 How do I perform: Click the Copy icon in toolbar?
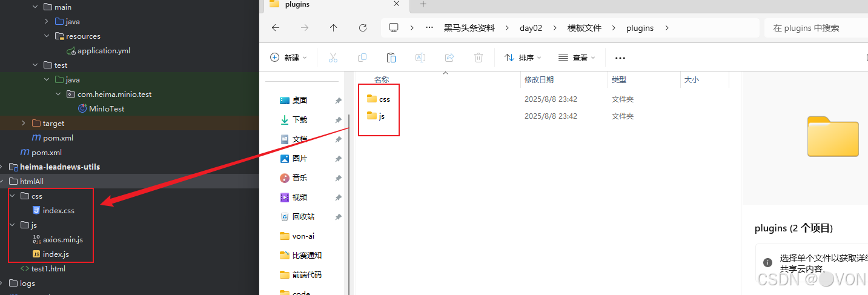[x=362, y=58]
